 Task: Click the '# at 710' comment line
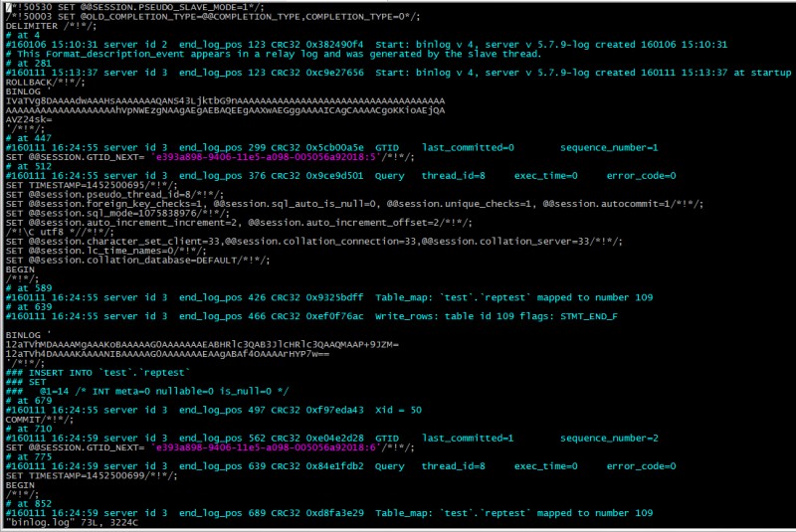coord(29,429)
